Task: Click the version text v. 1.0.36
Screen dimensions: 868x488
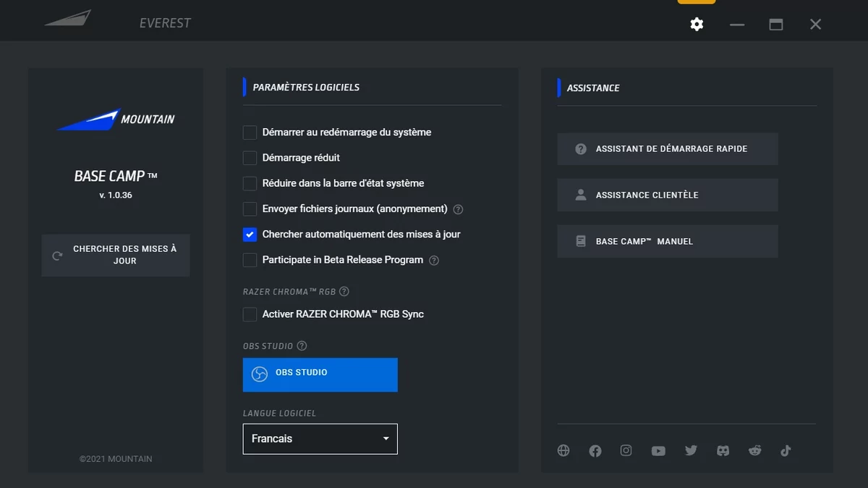Action: tap(116, 195)
